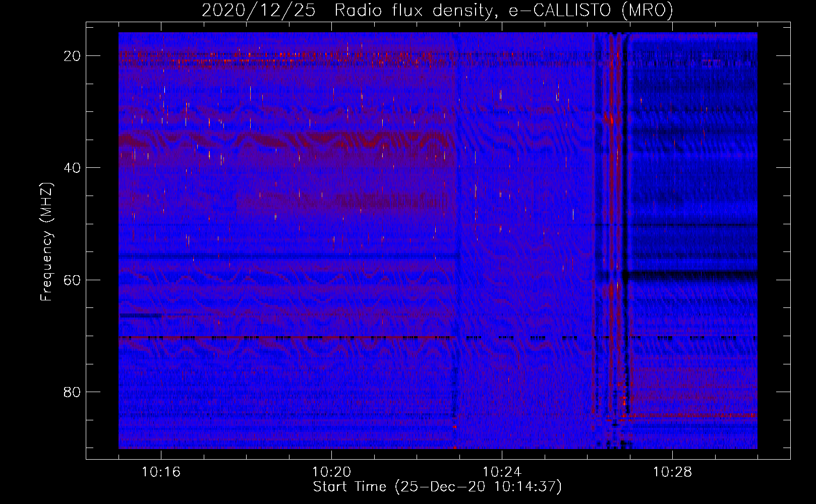Image resolution: width=816 pixels, height=504 pixels.
Task: Click the plot title '2020/12/25 Radio flux density'
Action: pos(437,11)
